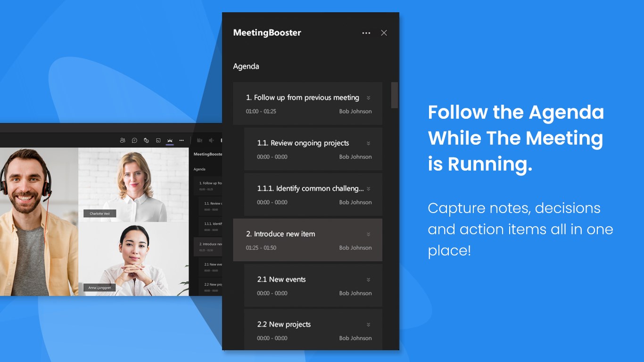Click the '01:00 - 01:25' time range
Screen dimensions: 644x362
[x=261, y=112]
